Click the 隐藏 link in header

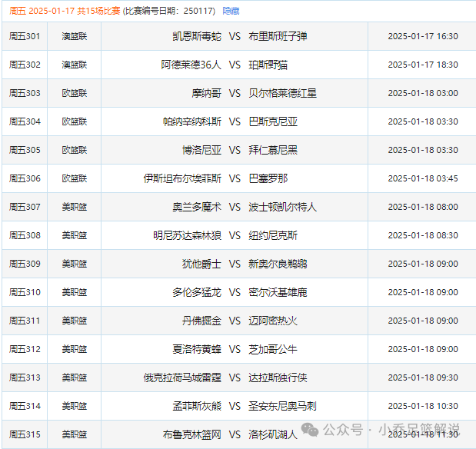click(231, 10)
